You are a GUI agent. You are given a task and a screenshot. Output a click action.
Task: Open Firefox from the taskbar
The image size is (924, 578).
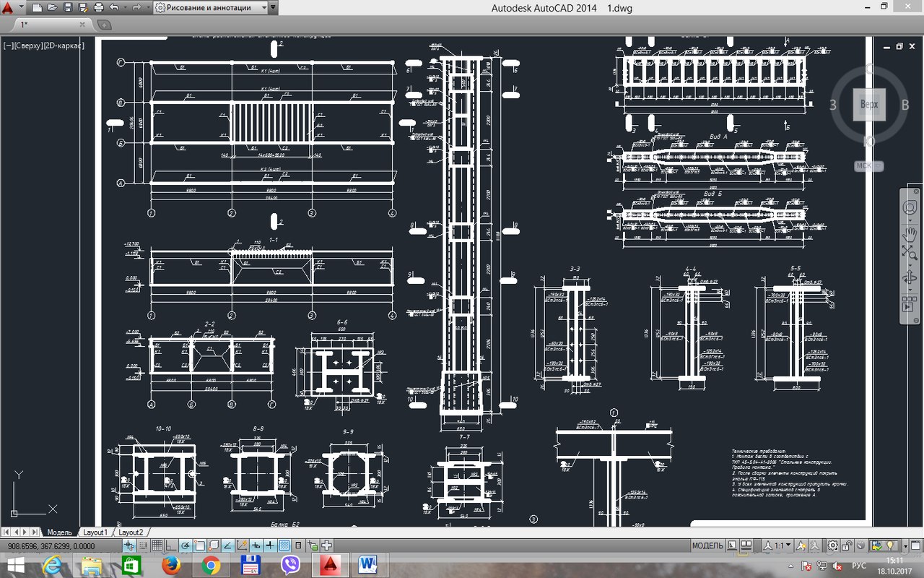tap(171, 565)
